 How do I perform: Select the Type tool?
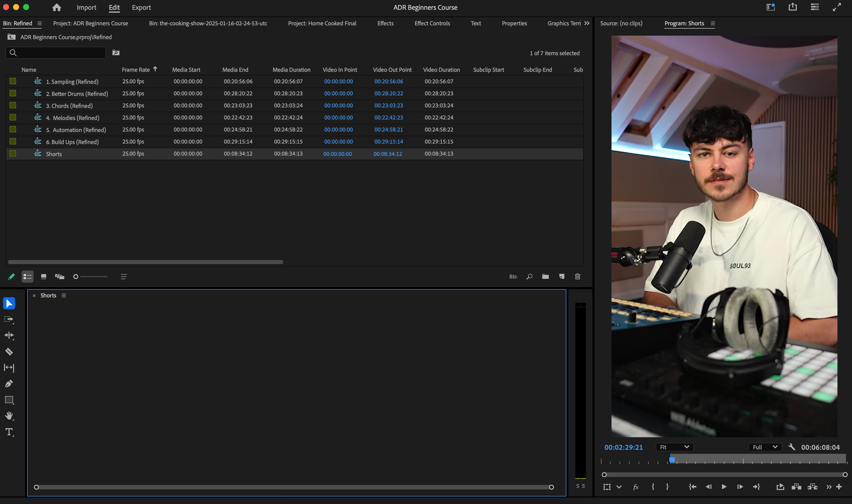point(9,432)
